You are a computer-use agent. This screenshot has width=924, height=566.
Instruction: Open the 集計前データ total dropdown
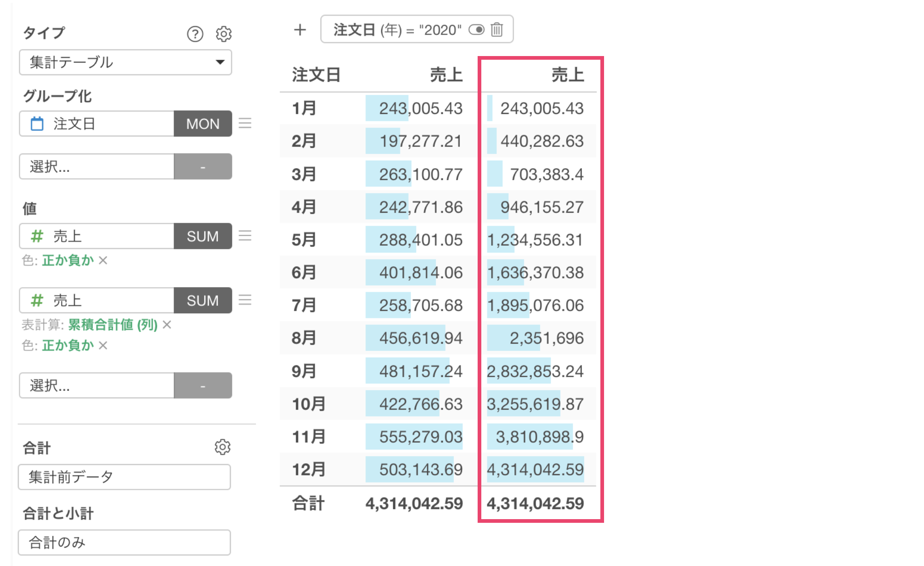[x=124, y=477]
